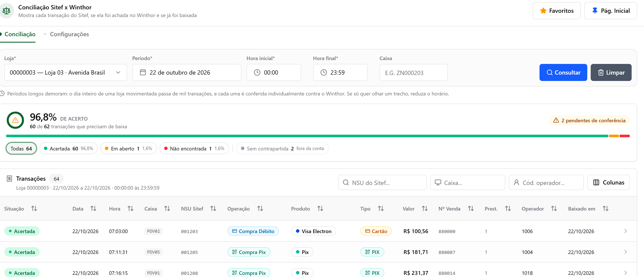The width and height of the screenshot is (644, 277).
Task: Add page to Favoritos
Action: pos(557,11)
